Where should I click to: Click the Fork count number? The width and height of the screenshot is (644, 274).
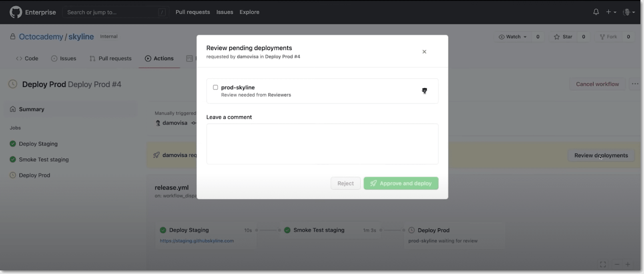[628, 37]
